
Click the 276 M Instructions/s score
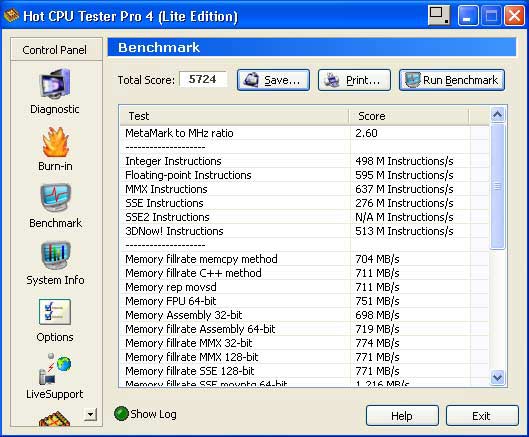pyautogui.click(x=404, y=203)
